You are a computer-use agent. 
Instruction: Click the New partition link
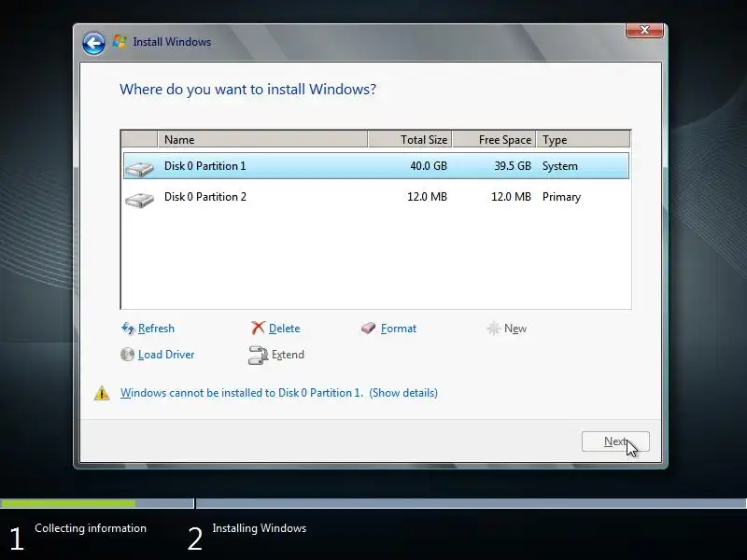coord(515,329)
